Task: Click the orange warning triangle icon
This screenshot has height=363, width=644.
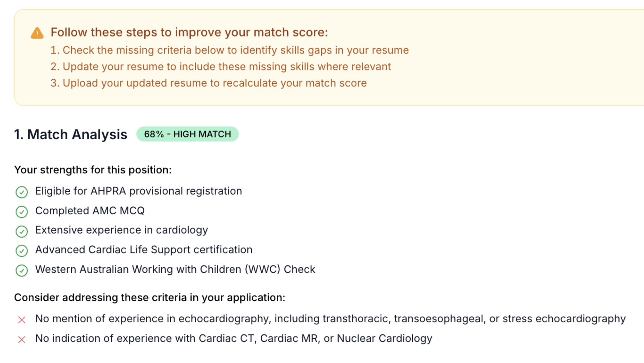Action: tap(37, 33)
